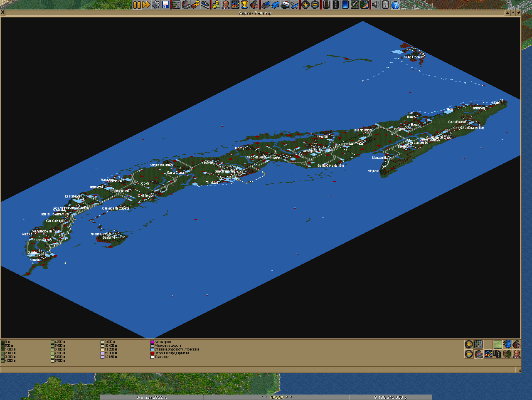Click the Holguín town label on map
Viewport: 532px width, 400px height.
(399, 129)
